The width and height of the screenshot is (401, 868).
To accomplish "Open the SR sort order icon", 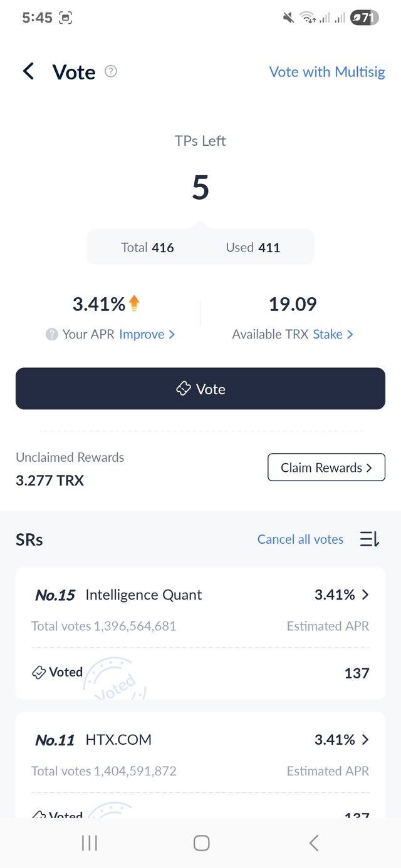I will [369, 539].
